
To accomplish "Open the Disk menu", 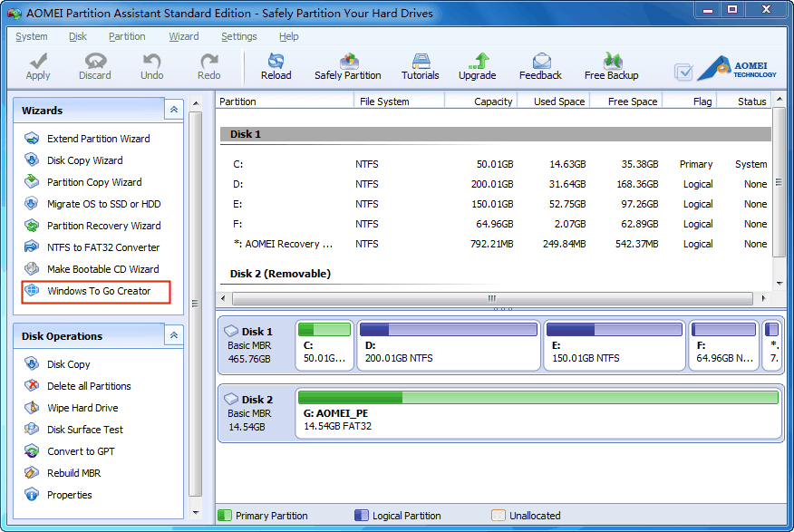I will click(77, 36).
